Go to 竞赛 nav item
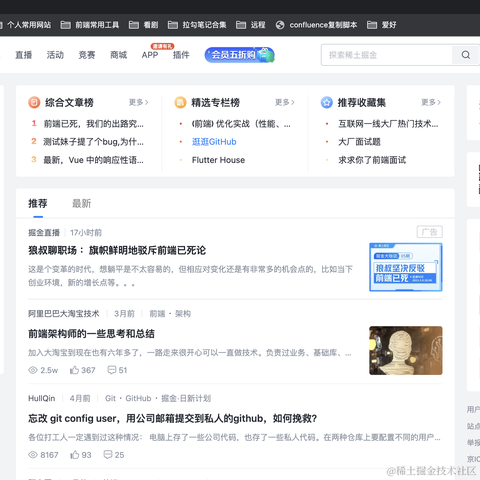The height and width of the screenshot is (480, 480). pos(87,55)
